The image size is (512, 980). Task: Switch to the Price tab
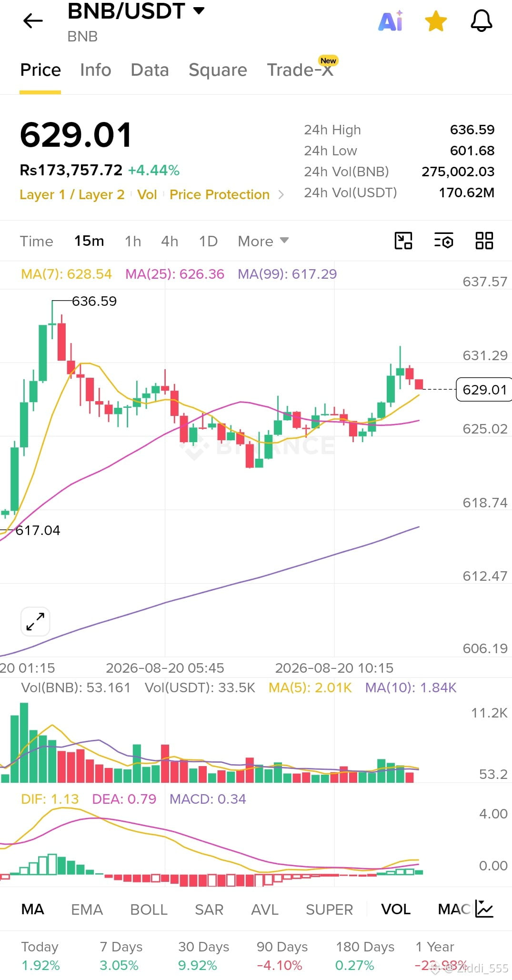[40, 70]
